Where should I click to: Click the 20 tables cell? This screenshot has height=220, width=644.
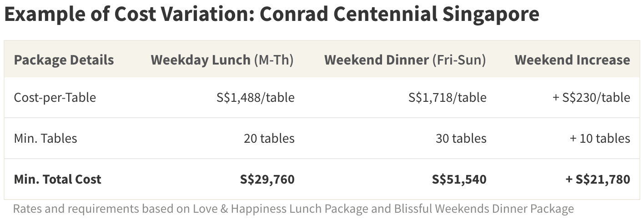[x=269, y=138]
